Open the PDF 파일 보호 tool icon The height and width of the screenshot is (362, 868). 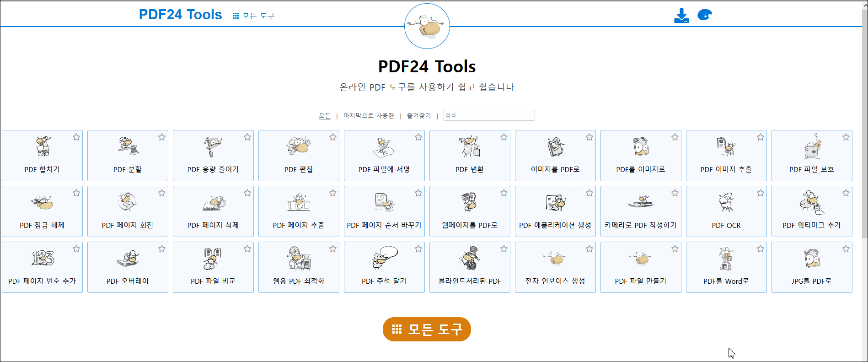tap(812, 146)
